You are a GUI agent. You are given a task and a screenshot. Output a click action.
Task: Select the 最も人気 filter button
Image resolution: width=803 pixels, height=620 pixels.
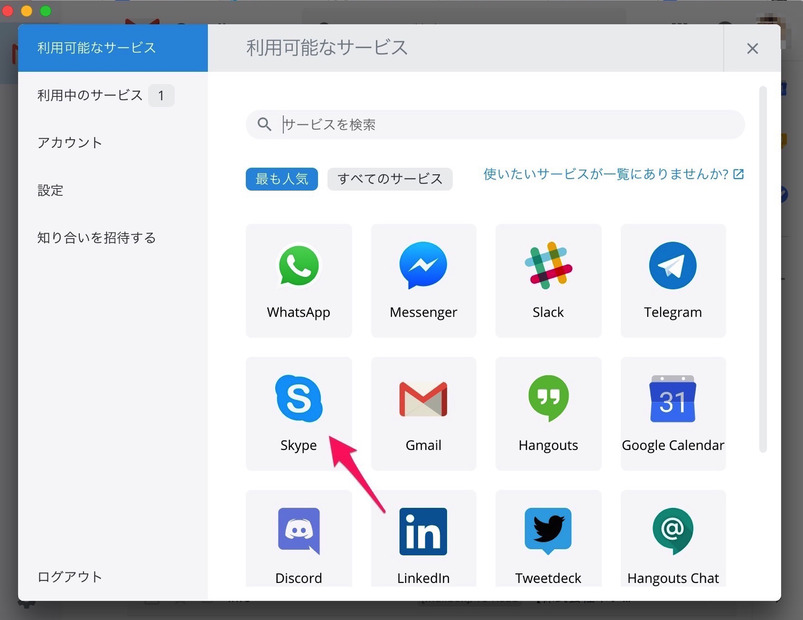point(282,179)
